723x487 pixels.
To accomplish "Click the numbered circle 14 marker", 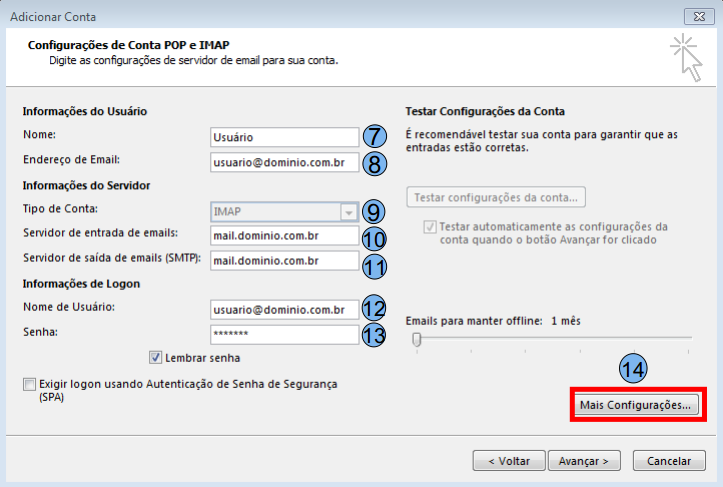I will (x=632, y=367).
